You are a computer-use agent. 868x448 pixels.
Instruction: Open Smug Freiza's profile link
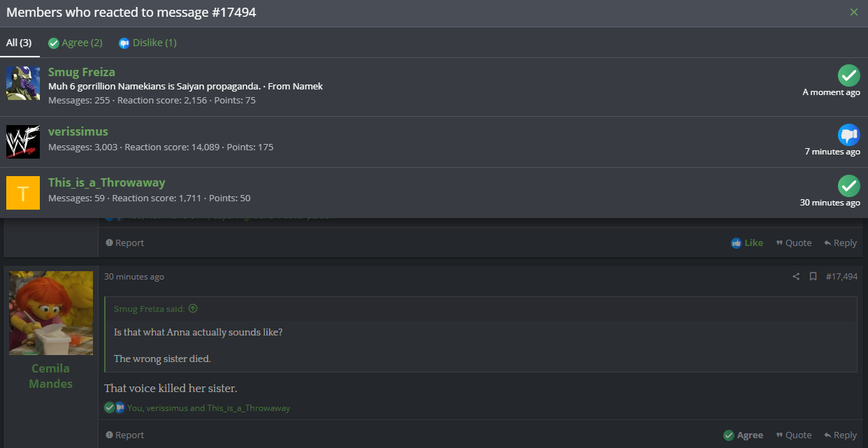82,72
